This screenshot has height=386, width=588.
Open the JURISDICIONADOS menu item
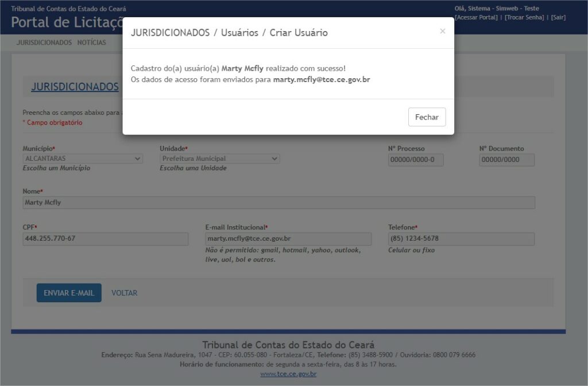pyautogui.click(x=44, y=43)
